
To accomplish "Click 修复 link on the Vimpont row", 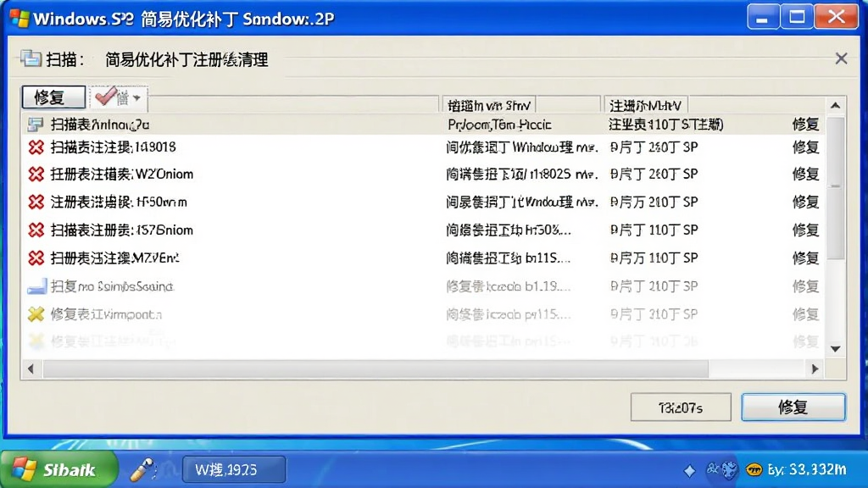I will [x=805, y=314].
